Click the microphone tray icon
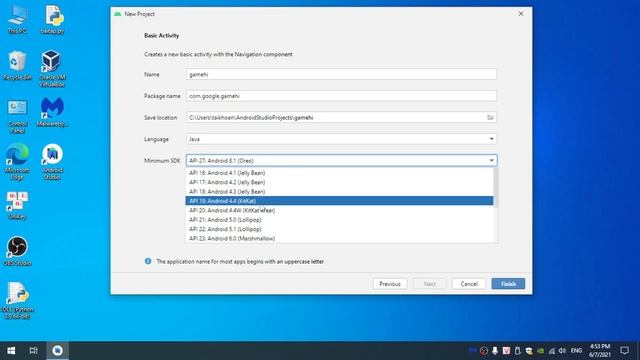Viewport: 640px width, 360px height. tap(495, 351)
